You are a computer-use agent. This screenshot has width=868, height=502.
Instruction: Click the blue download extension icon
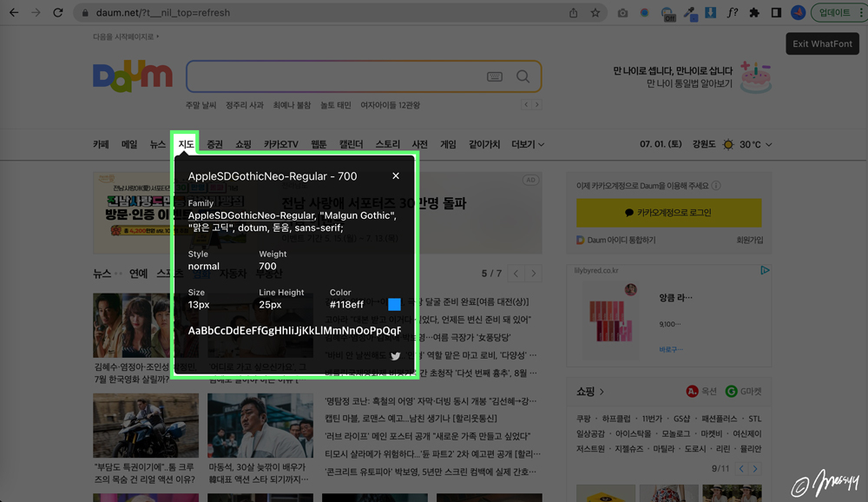(x=710, y=12)
